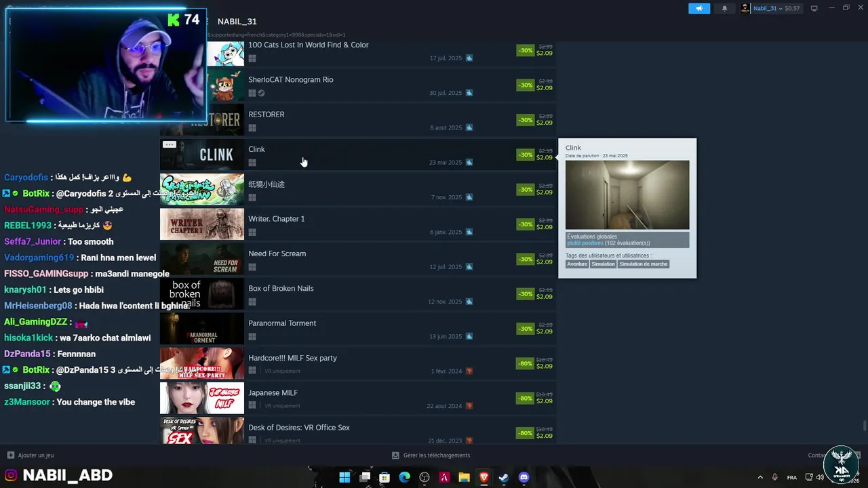Open Steam notifications bell
This screenshot has height=488, width=868.
pyautogui.click(x=724, y=8)
